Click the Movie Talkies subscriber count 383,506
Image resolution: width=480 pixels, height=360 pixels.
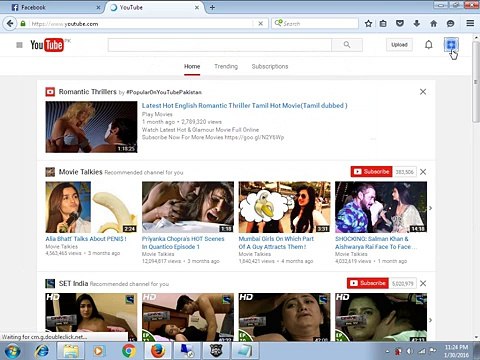coord(404,172)
